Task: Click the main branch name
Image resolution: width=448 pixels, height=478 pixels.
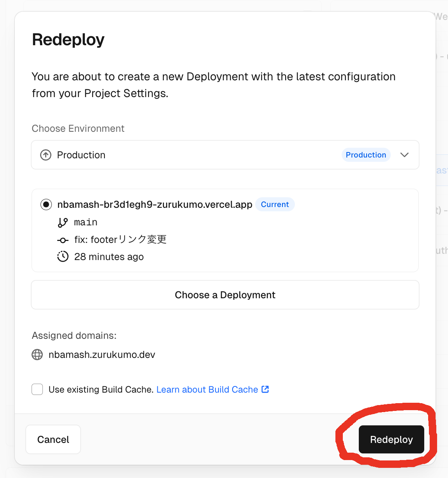Action: (86, 222)
